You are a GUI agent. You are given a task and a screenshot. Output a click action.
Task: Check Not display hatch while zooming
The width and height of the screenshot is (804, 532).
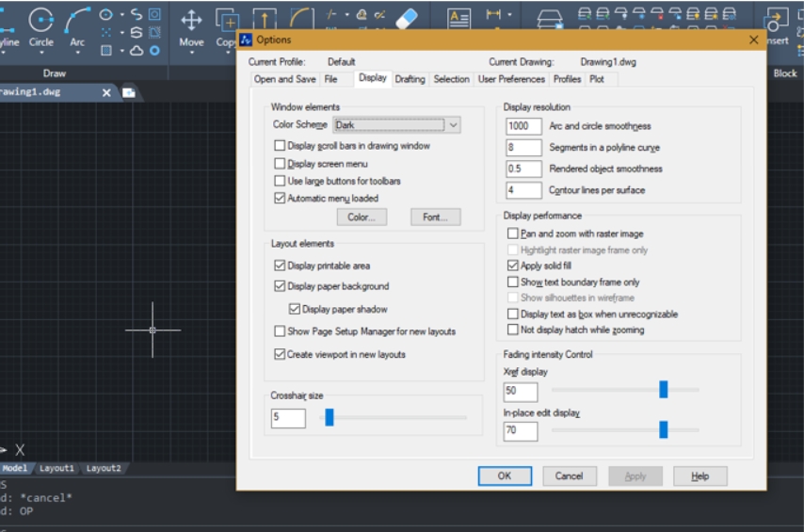[513, 330]
